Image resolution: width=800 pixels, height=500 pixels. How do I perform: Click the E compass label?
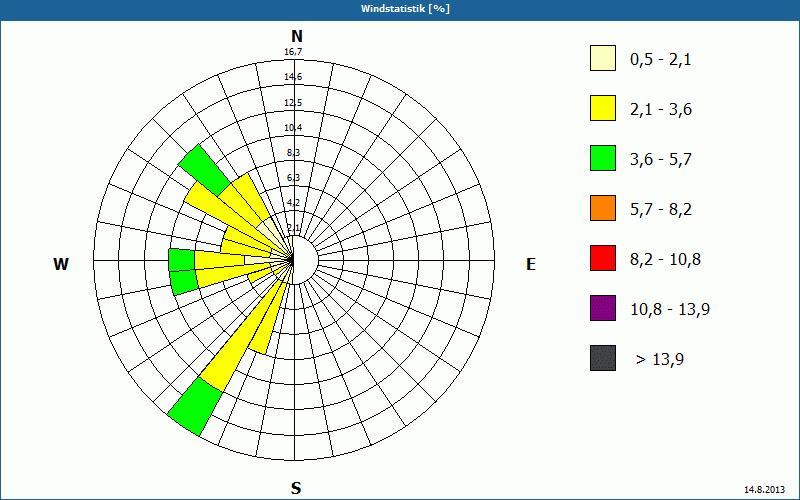(x=531, y=264)
